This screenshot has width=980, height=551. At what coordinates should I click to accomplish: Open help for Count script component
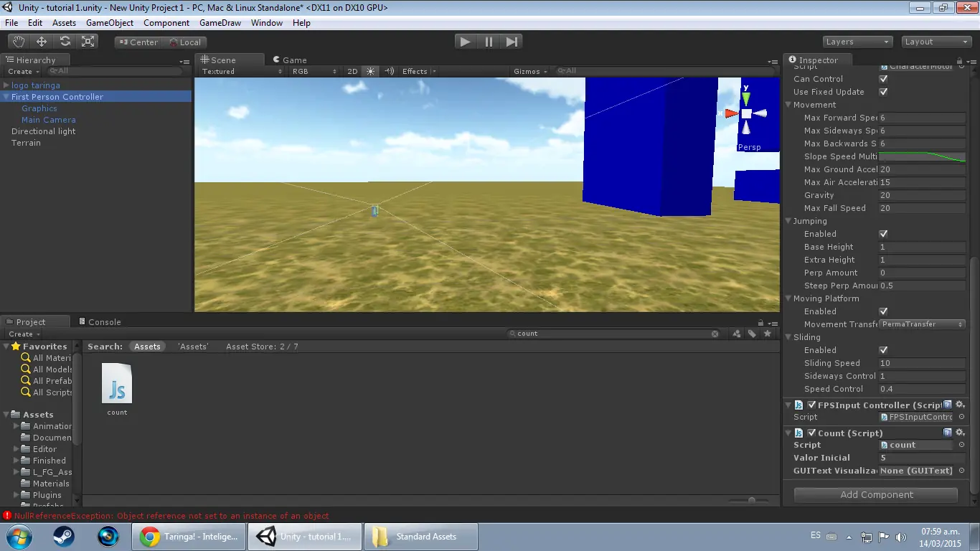pos(948,433)
